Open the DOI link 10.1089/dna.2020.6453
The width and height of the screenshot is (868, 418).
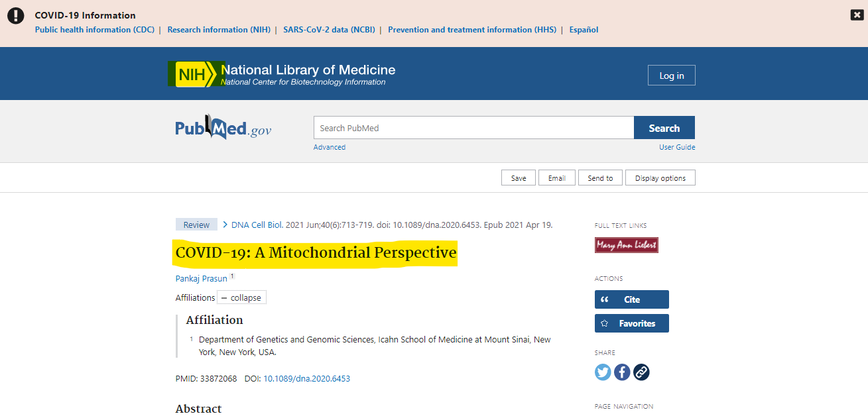307,379
